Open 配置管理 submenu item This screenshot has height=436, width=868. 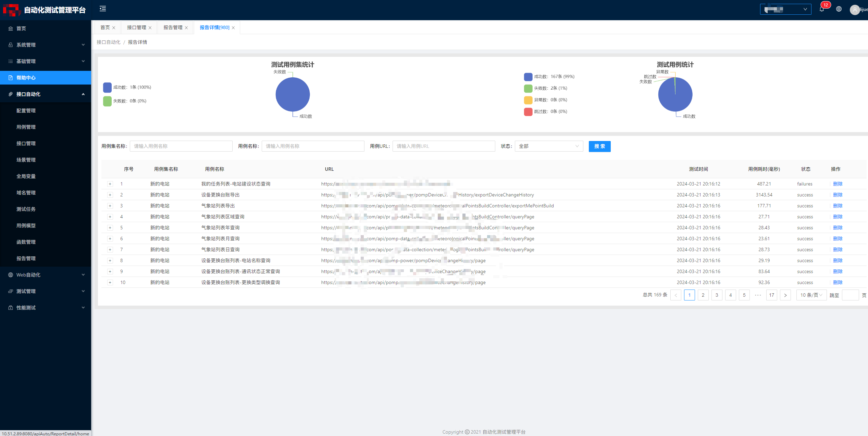tap(46, 111)
